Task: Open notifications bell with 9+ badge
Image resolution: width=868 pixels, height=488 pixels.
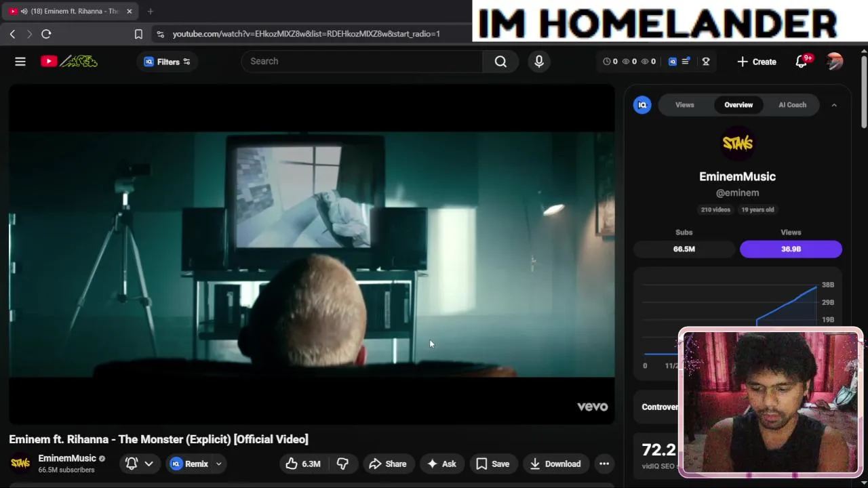Action: [x=801, y=62]
